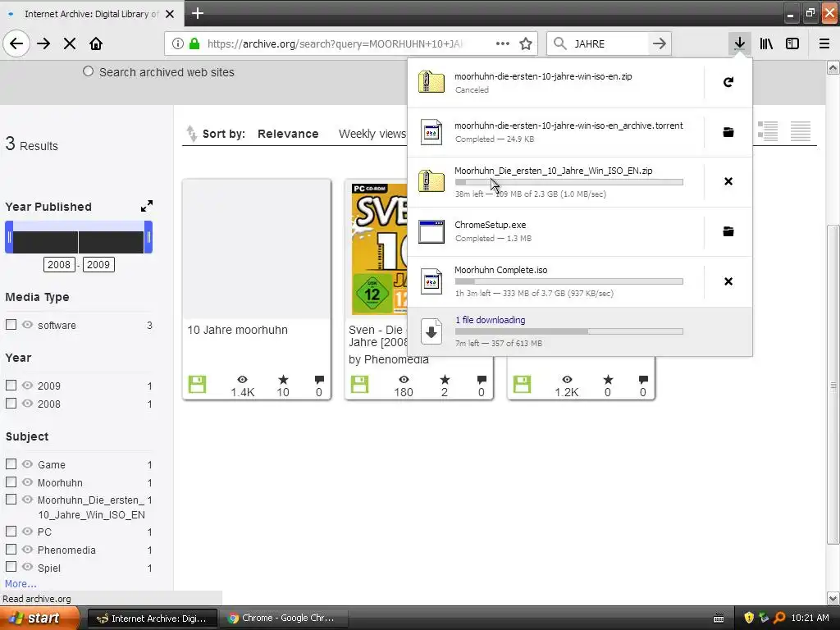840x630 pixels.
Task: Click the right year range slider handle
Action: pos(148,237)
